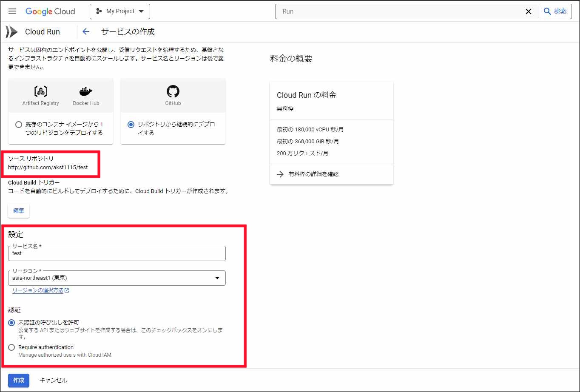Click the サービス名 input field
Image resolution: width=580 pixels, height=392 pixels.
point(117,253)
